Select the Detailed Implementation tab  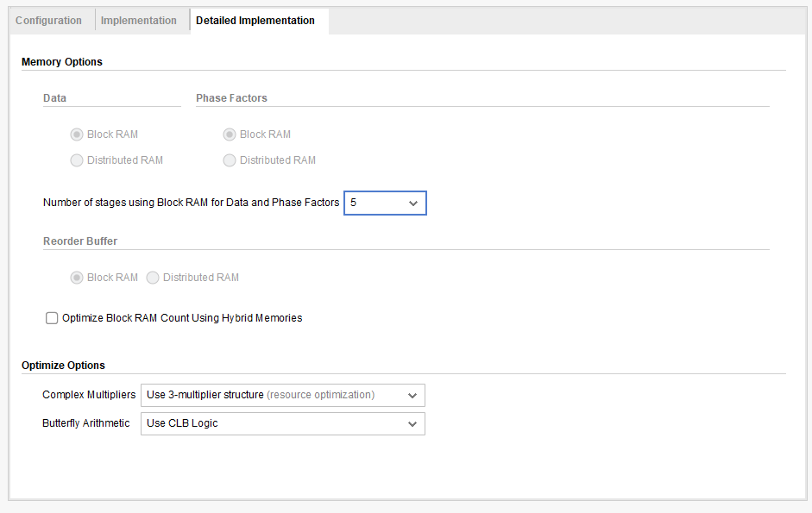click(255, 21)
